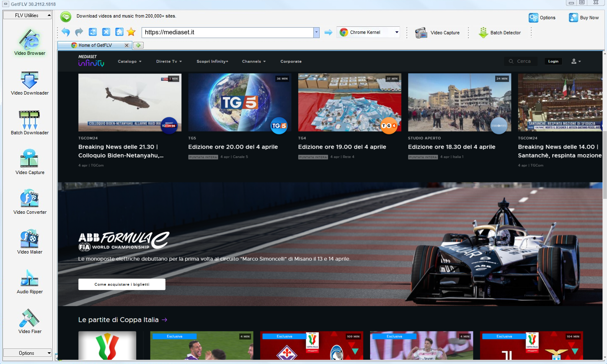The width and height of the screenshot is (607, 364).
Task: Open Scopri Infinity+ page
Action: click(x=212, y=62)
